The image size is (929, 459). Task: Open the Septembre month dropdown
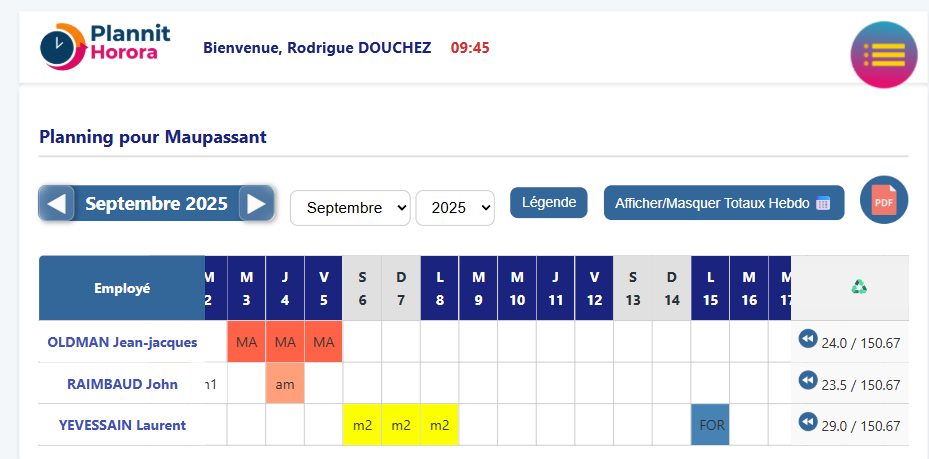(350, 208)
